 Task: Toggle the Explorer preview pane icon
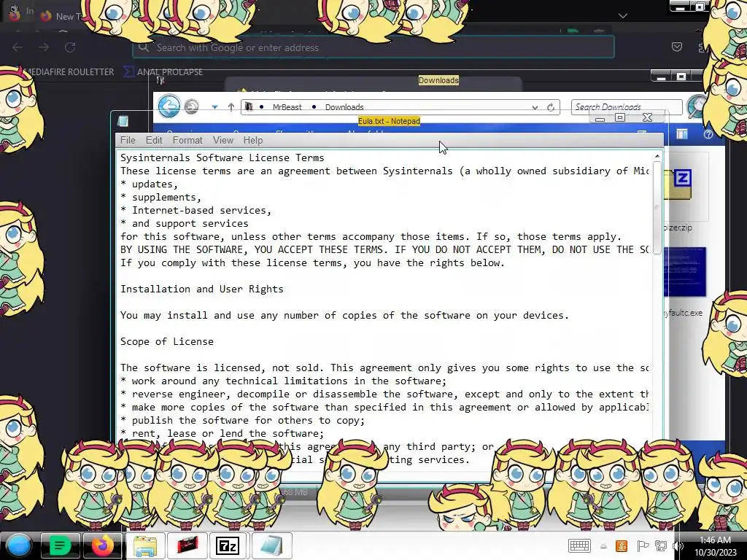682,135
